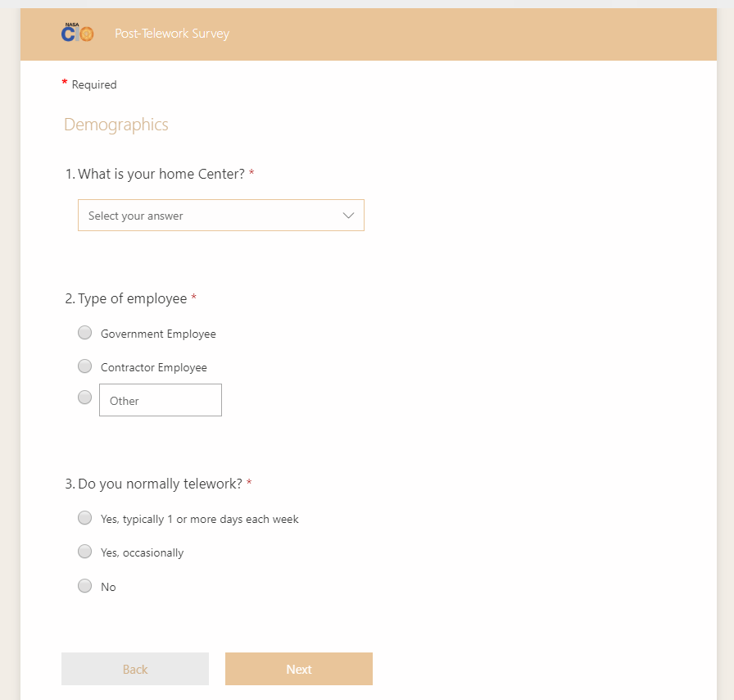Select "Yes, typically 1 or more days each week"

[84, 518]
